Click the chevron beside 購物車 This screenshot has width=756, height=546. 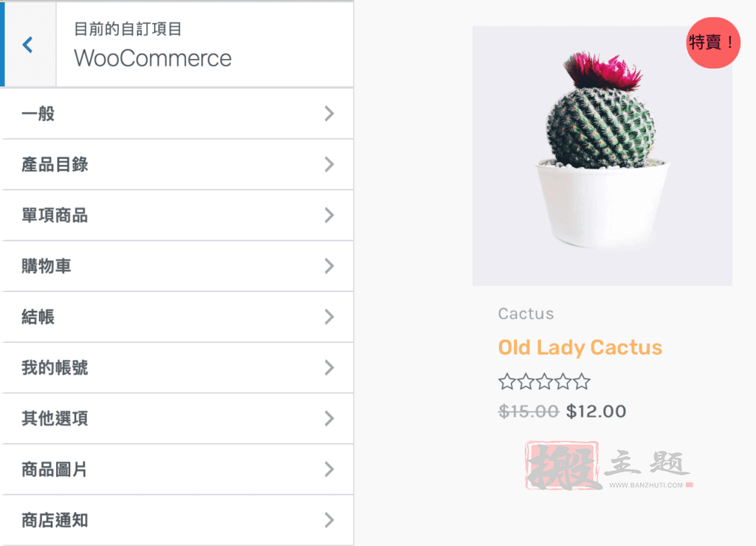coord(329,266)
